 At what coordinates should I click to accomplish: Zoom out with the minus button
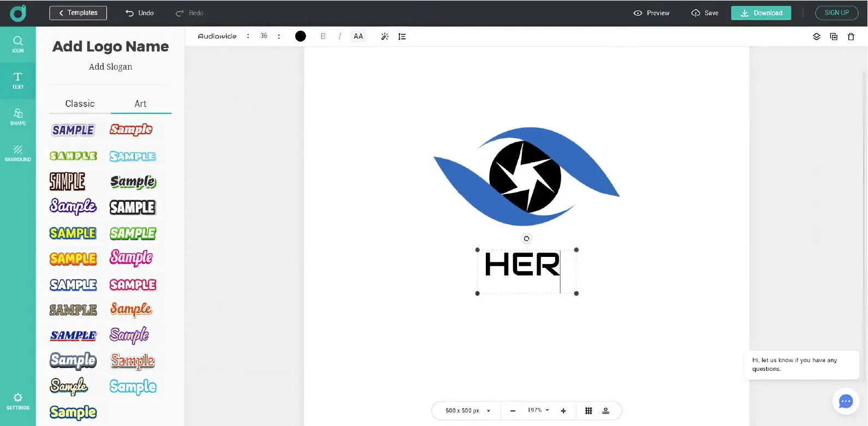[513, 411]
